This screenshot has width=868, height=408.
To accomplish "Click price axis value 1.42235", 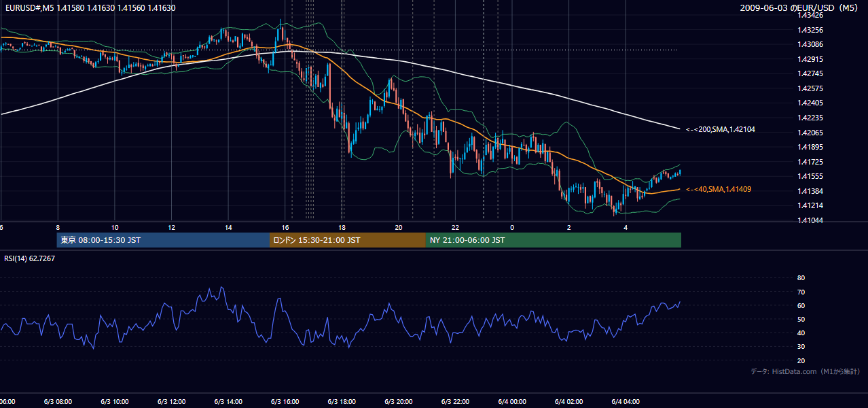I will point(810,118).
